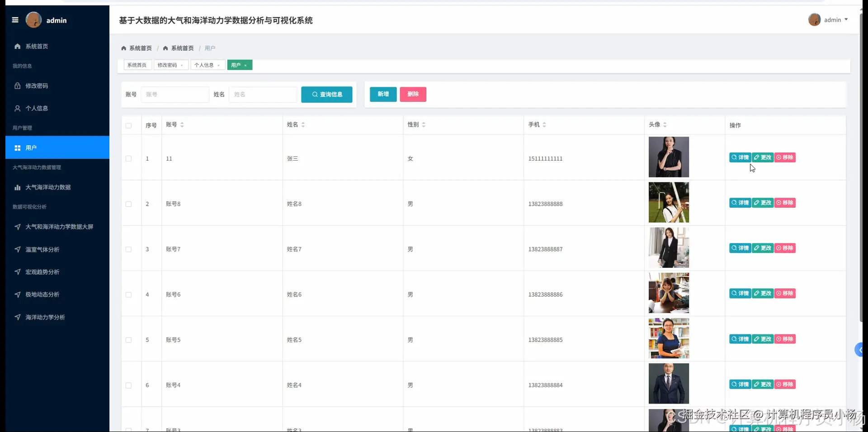Check the checkbox for row 账号6
868x432 pixels.
point(129,294)
